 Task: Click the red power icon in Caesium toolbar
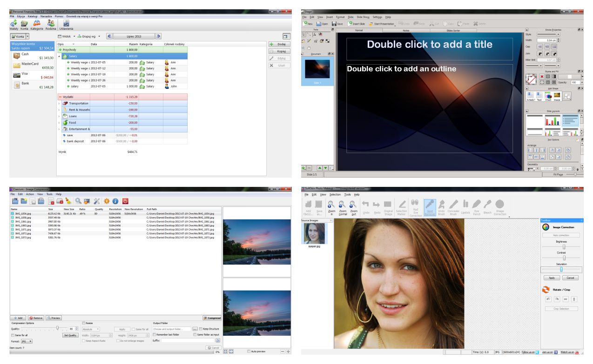click(125, 201)
